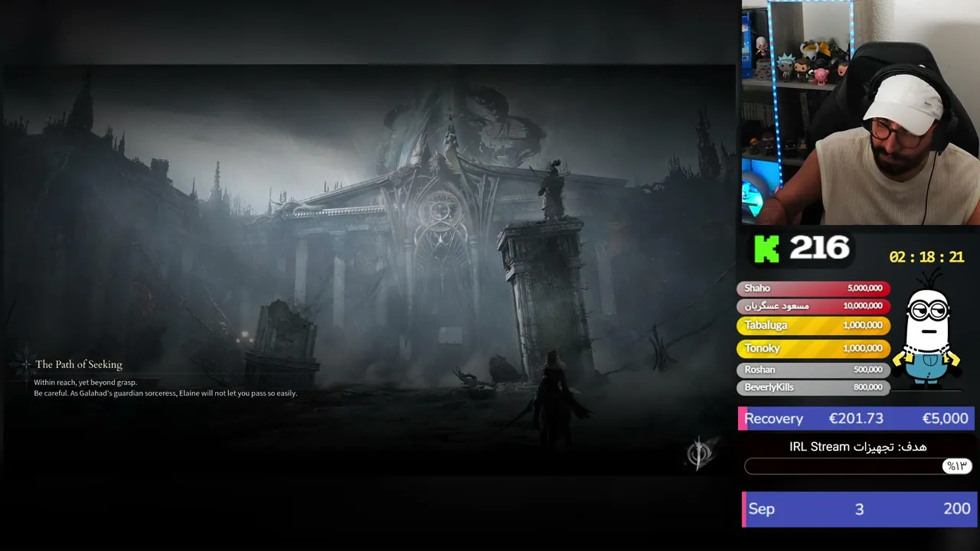The image size is (980, 551).
Task: Click the 500,000 amount in Roshan's row
Action: click(x=868, y=370)
